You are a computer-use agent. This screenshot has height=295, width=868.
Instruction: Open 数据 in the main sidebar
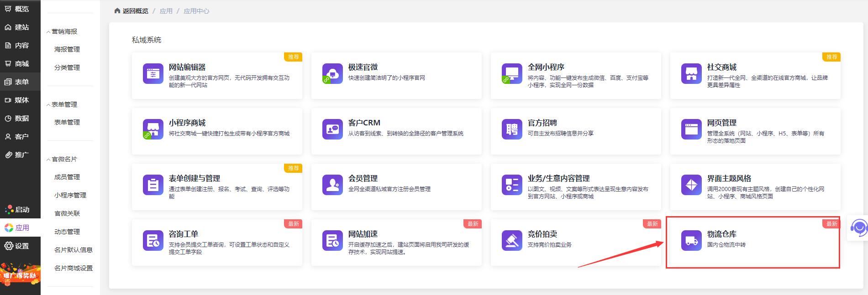20,119
